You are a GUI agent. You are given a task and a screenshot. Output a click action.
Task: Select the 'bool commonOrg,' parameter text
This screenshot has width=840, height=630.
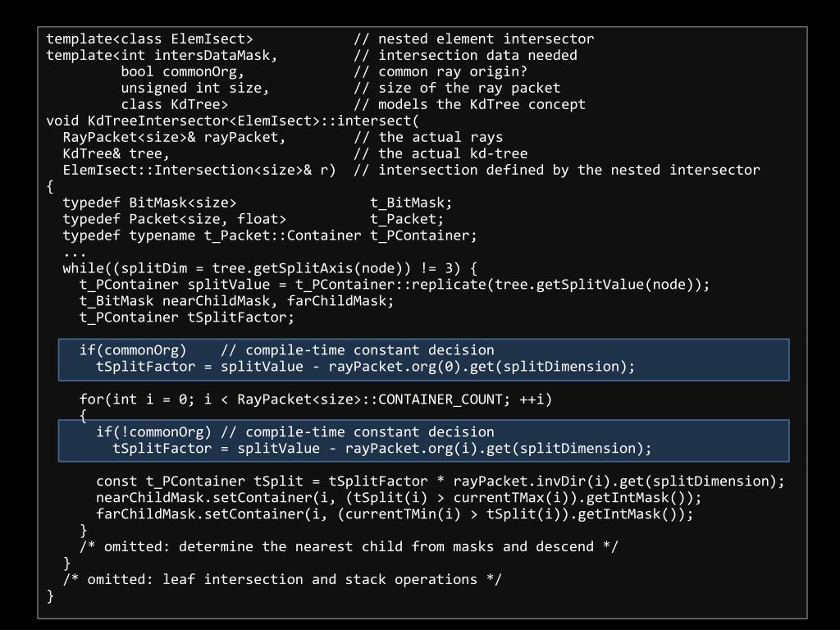[x=181, y=71]
